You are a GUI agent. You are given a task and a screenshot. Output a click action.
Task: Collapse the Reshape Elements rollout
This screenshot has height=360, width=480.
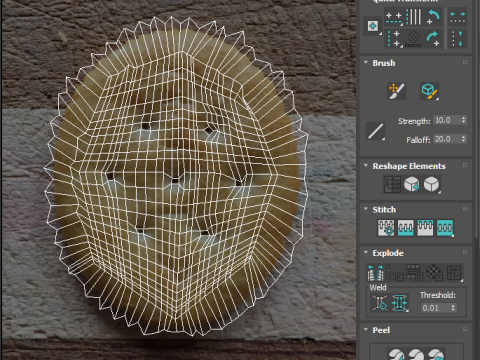pyautogui.click(x=366, y=166)
